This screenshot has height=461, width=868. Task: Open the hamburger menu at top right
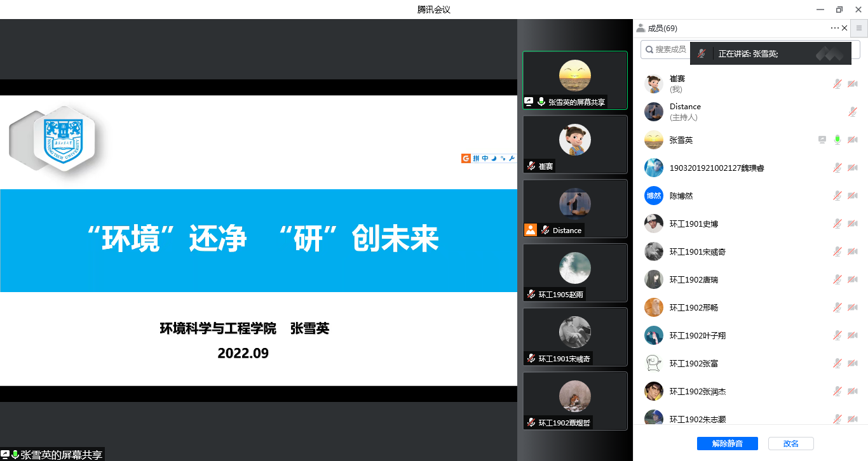[x=859, y=28]
